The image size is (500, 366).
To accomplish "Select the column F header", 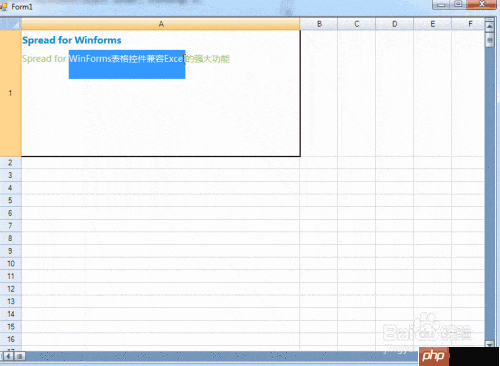I will click(468, 24).
